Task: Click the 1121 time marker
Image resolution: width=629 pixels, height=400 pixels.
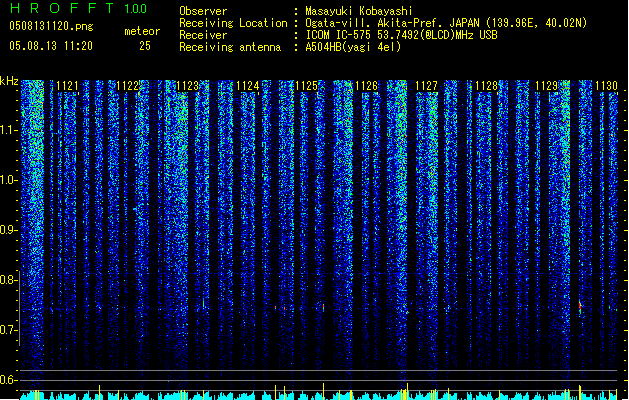Action: coord(67,86)
